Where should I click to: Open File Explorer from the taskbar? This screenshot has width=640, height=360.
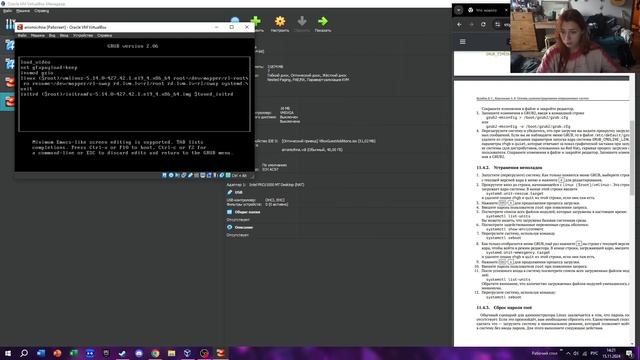click(x=171, y=353)
